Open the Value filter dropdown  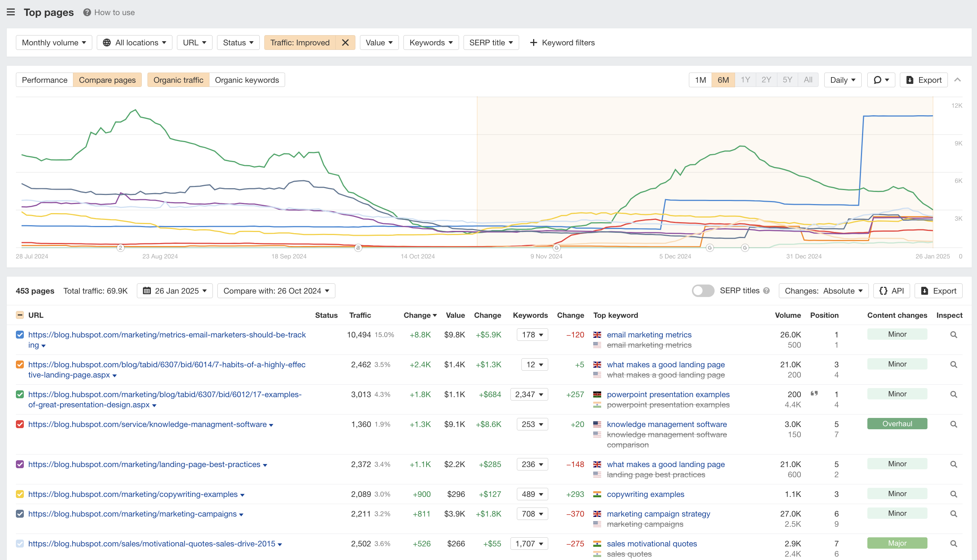pyautogui.click(x=379, y=42)
